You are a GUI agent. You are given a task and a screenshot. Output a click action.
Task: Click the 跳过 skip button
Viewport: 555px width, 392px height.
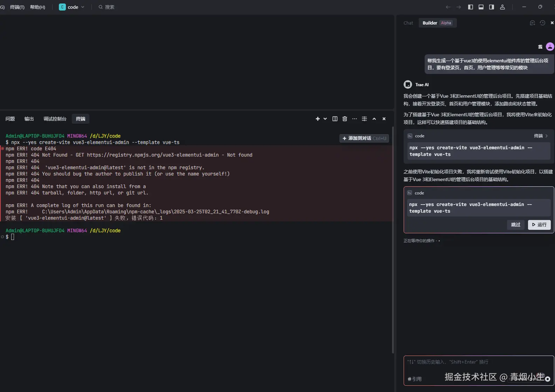[515, 225]
